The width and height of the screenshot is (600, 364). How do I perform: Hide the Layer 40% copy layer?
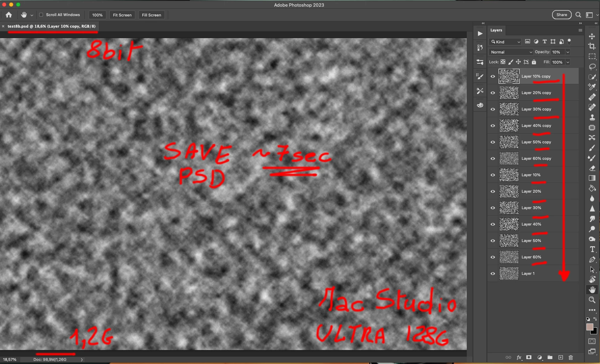493,126
